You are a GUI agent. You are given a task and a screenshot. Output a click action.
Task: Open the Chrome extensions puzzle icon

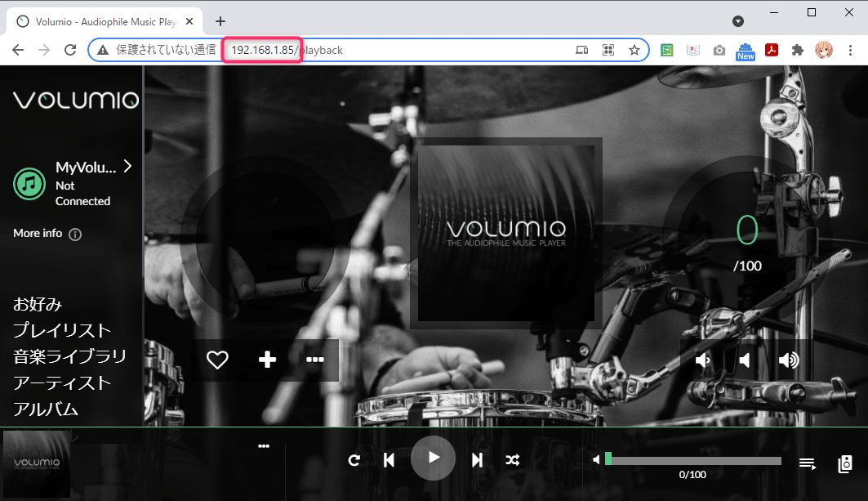coord(798,50)
